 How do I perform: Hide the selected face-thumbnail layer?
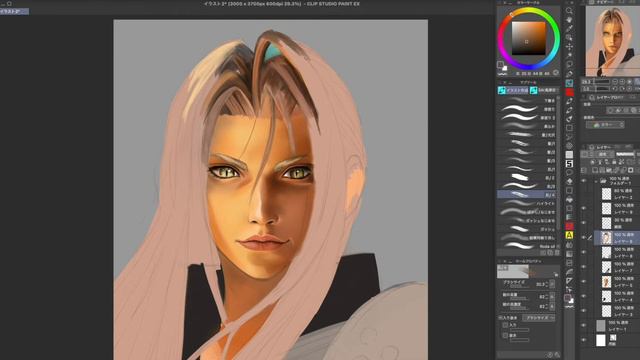pos(583,238)
